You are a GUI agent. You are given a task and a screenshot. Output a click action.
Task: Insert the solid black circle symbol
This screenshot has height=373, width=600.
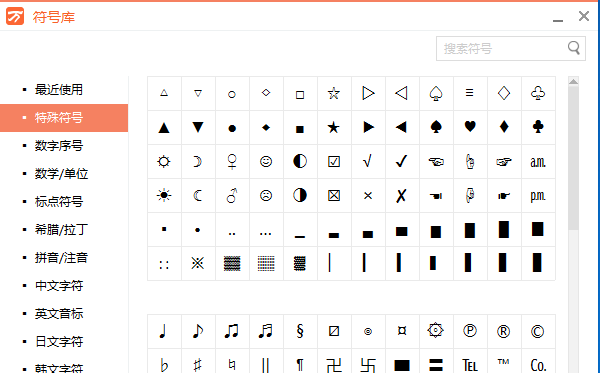pyautogui.click(x=232, y=127)
